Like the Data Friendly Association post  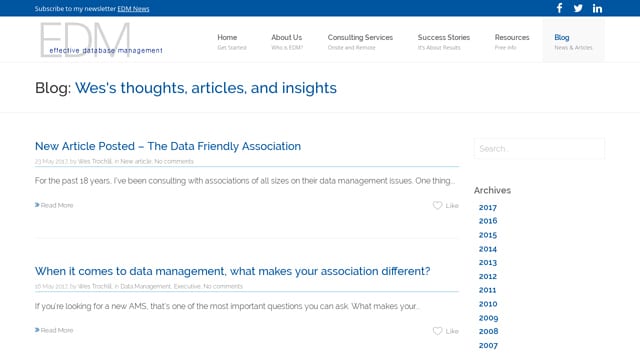pos(445,205)
